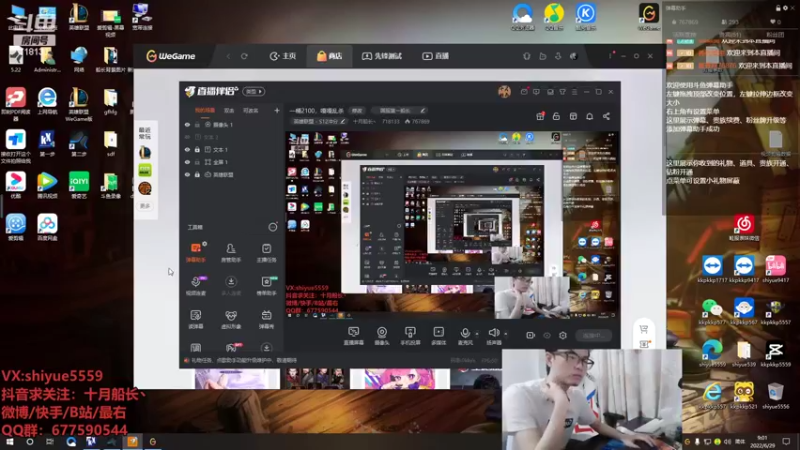Open the 弹幕秀 TV-shaped tool
The image size is (800, 450).
click(x=266, y=319)
